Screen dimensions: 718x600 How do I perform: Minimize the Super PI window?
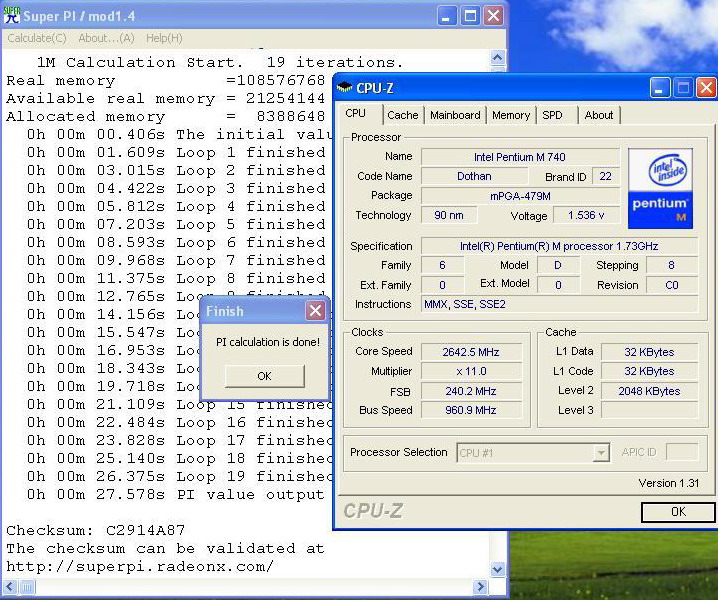pos(446,16)
